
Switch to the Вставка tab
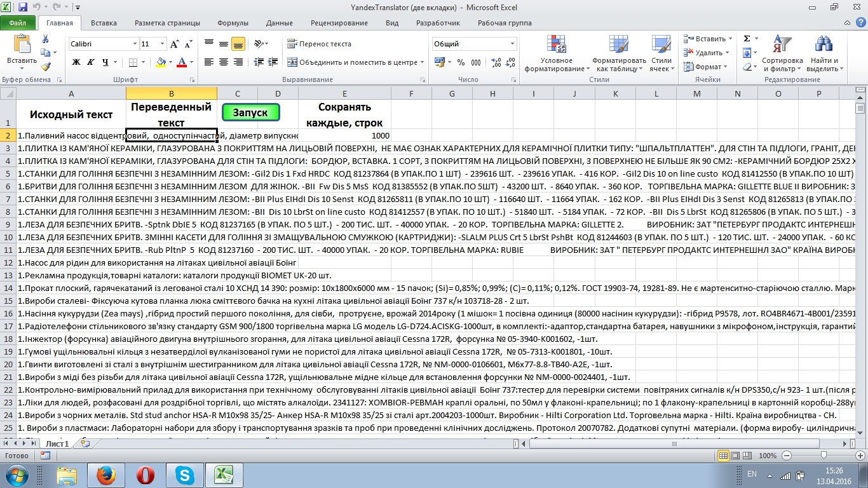point(104,23)
